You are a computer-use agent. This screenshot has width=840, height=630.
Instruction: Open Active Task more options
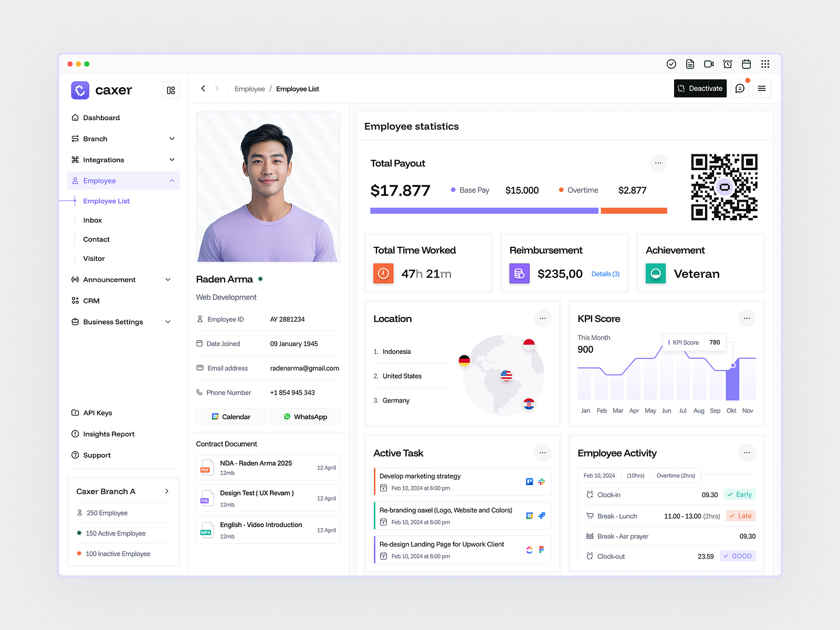[542, 453]
